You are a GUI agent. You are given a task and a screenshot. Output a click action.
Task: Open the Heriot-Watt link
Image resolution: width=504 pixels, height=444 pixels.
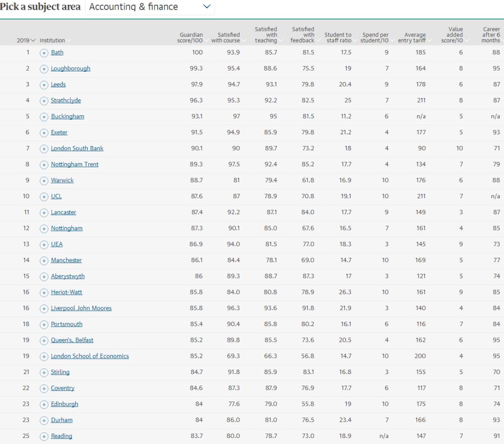(x=67, y=292)
